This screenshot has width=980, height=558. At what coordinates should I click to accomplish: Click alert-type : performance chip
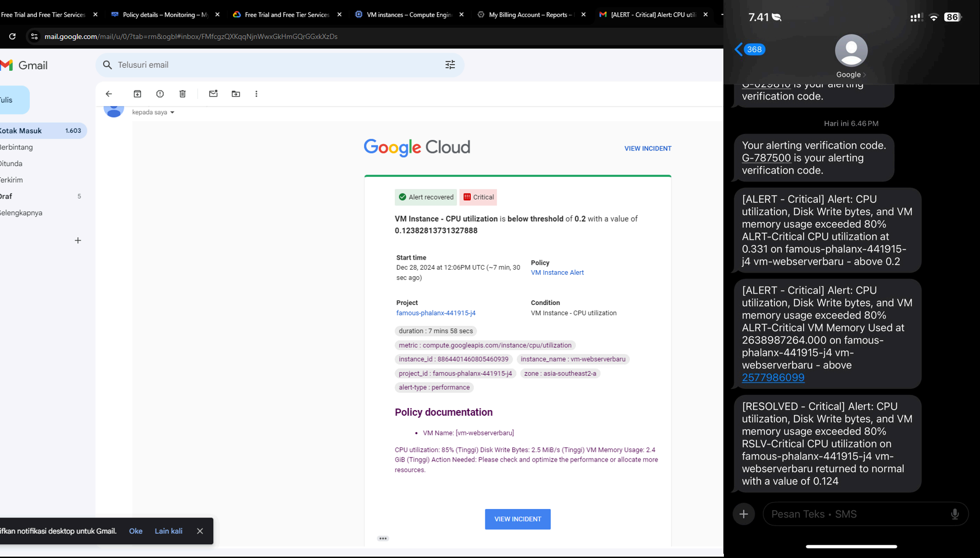point(434,388)
